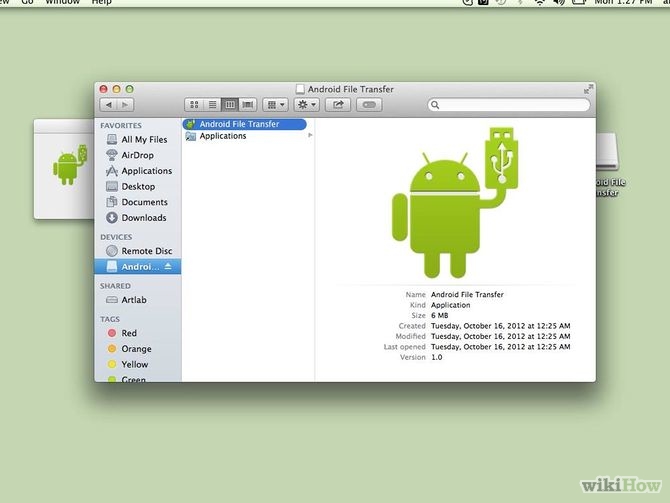Click the volume icon in menu bar

(x=559, y=2)
